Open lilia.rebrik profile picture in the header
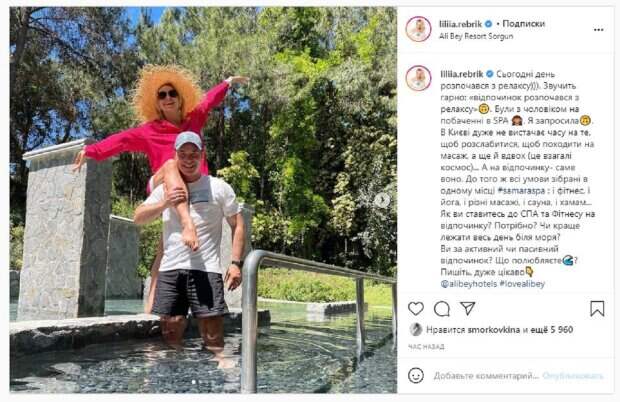This screenshot has width=620, height=402. click(x=418, y=29)
